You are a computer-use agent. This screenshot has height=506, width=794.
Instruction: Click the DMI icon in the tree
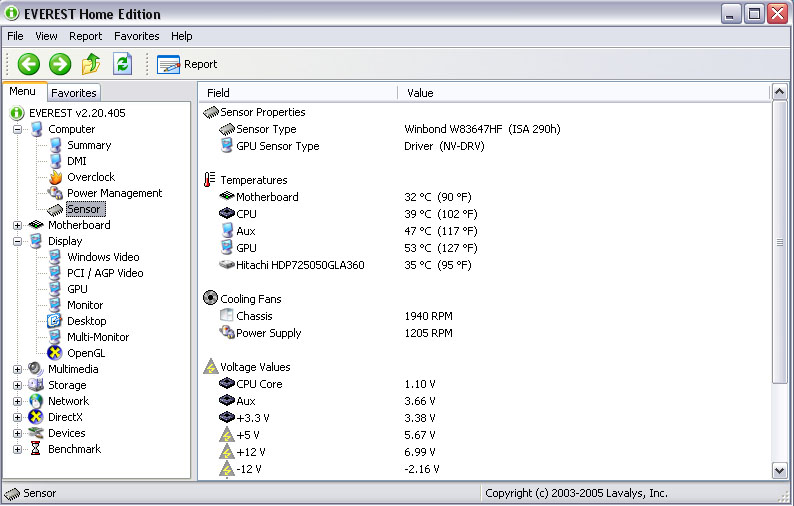pos(55,161)
